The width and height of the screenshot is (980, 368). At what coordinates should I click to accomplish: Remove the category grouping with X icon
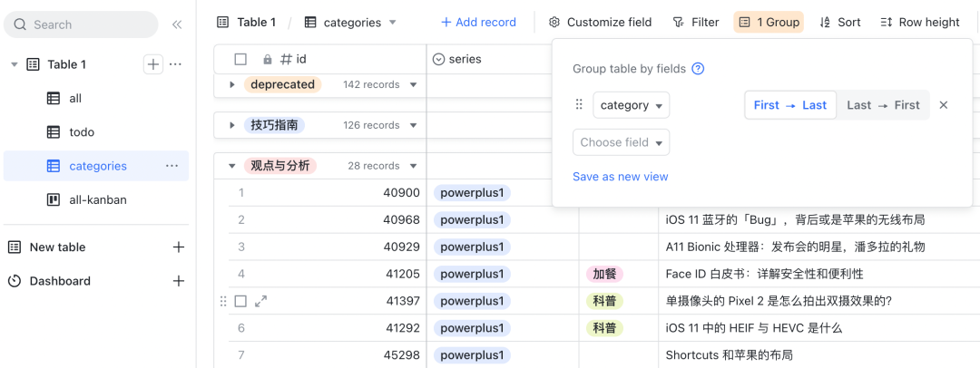(943, 105)
